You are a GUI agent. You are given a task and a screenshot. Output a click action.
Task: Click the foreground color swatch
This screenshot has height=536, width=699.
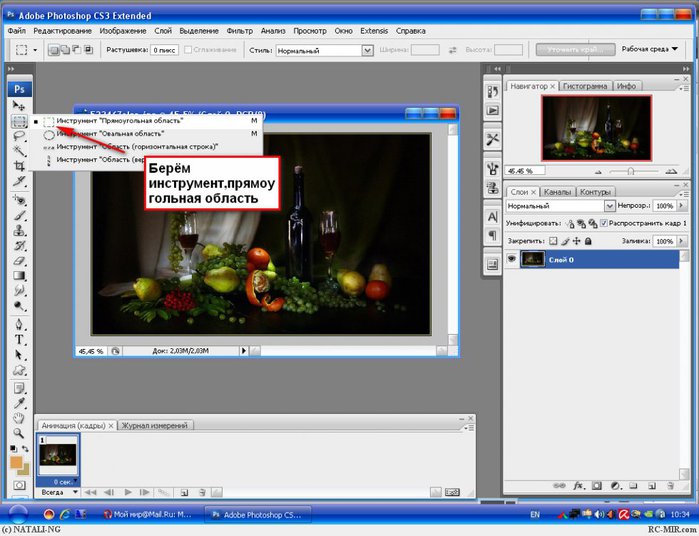16,462
